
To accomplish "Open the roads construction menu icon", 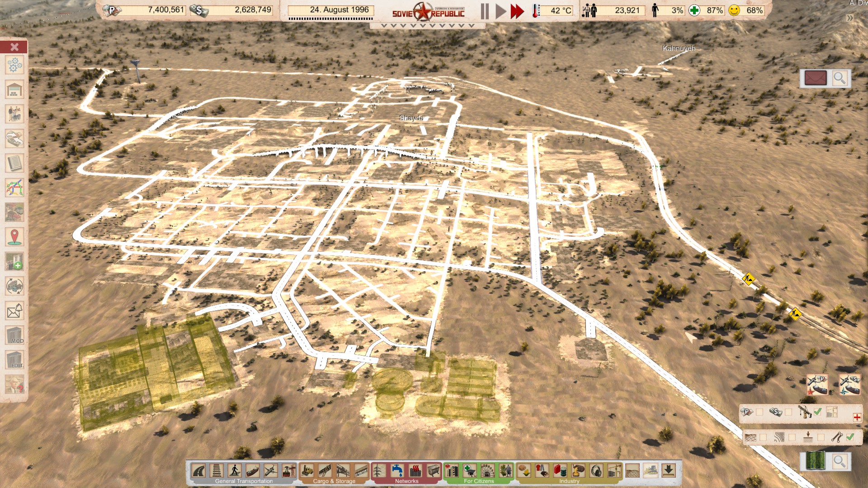I will pyautogui.click(x=198, y=471).
